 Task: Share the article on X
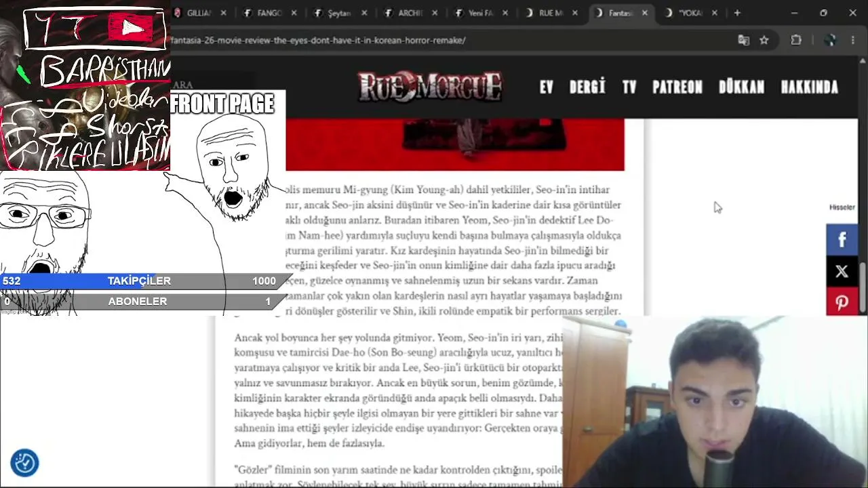click(842, 271)
